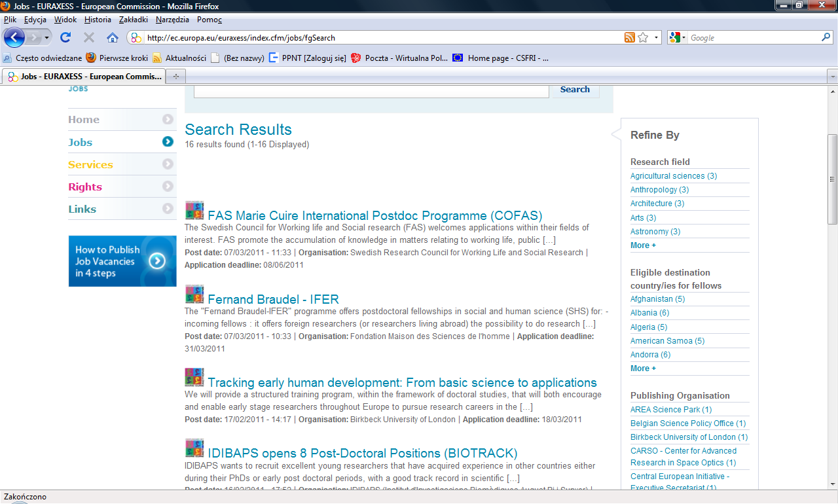Click the site identity icon in address bar
Screen dimensions: 838x504
(x=136, y=37)
